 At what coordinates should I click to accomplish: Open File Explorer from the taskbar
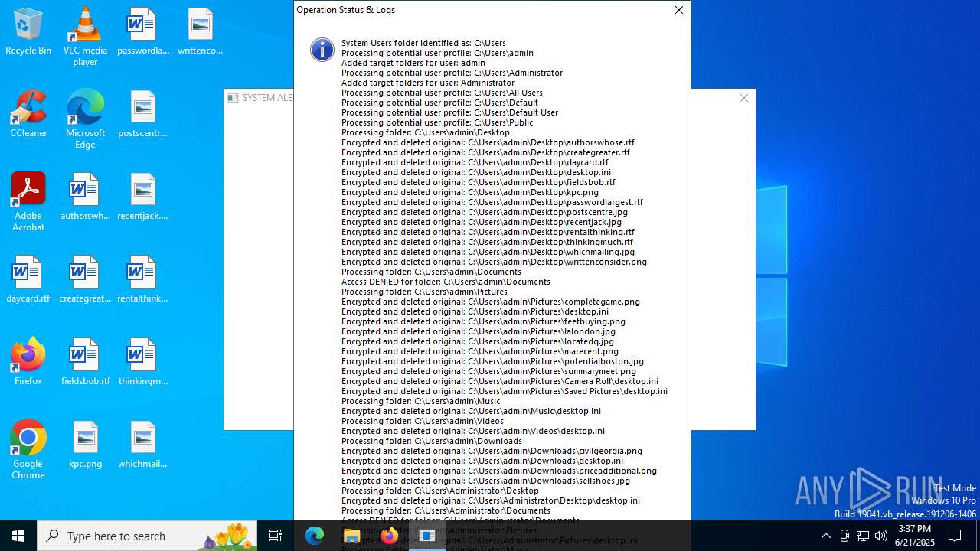(351, 536)
